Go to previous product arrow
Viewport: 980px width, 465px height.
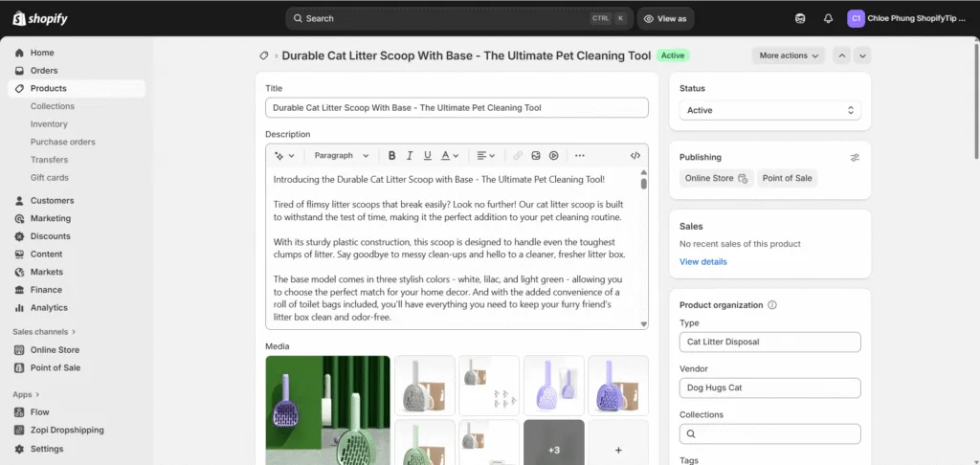pyautogui.click(x=842, y=55)
